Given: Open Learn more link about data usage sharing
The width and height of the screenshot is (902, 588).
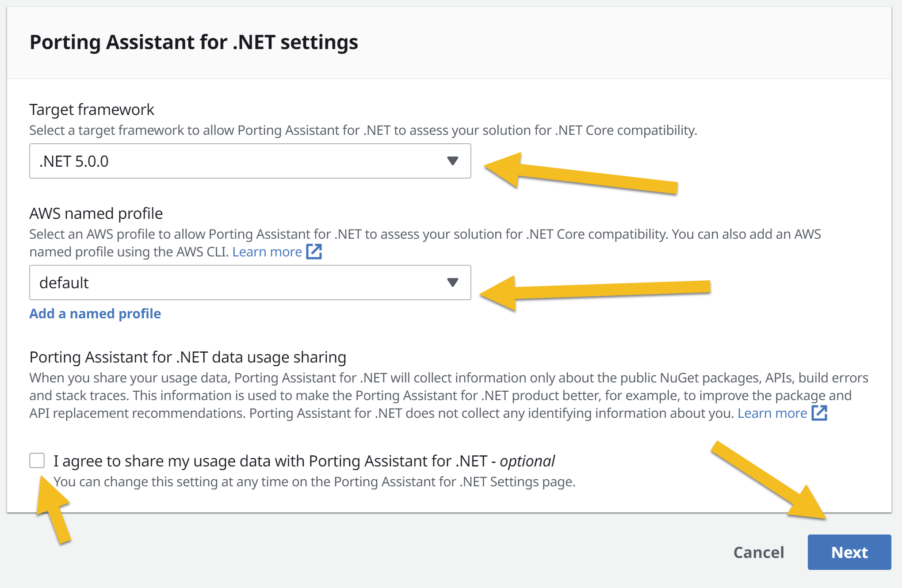Looking at the screenshot, I should click(772, 413).
